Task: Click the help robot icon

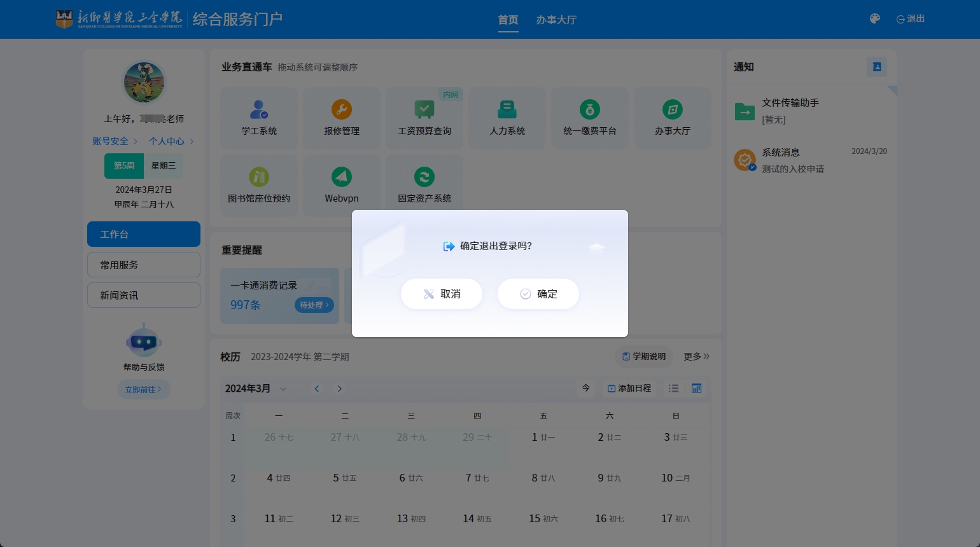Action: pyautogui.click(x=144, y=342)
